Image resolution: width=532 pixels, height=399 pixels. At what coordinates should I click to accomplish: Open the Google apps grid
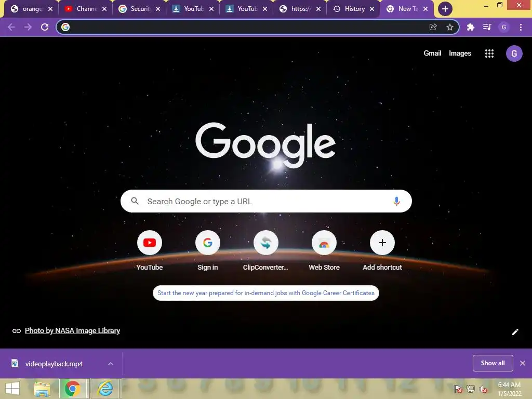pyautogui.click(x=489, y=54)
